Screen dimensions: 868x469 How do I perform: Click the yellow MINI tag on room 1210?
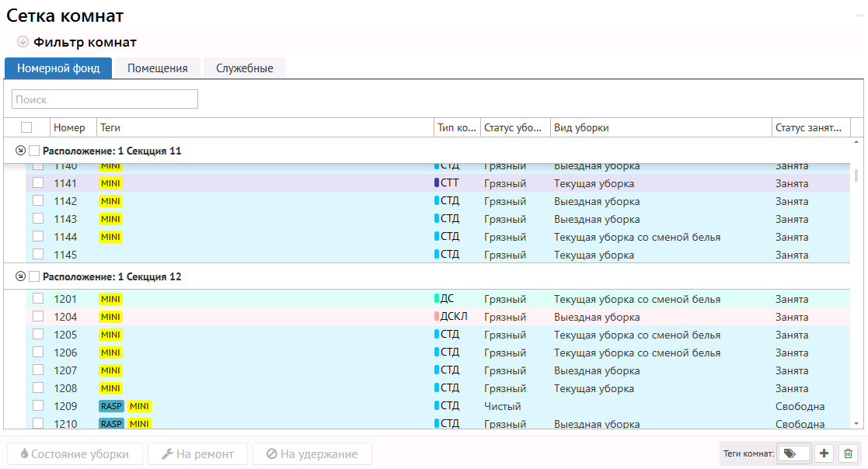(140, 424)
